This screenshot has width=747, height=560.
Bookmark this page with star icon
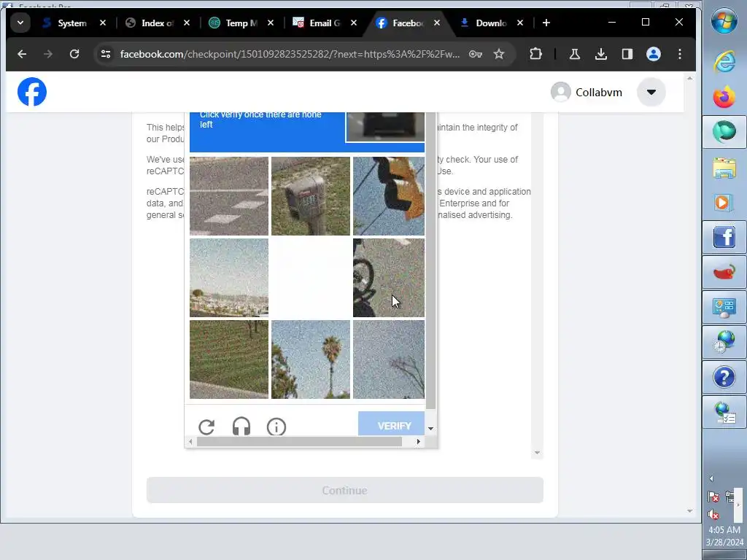click(499, 54)
